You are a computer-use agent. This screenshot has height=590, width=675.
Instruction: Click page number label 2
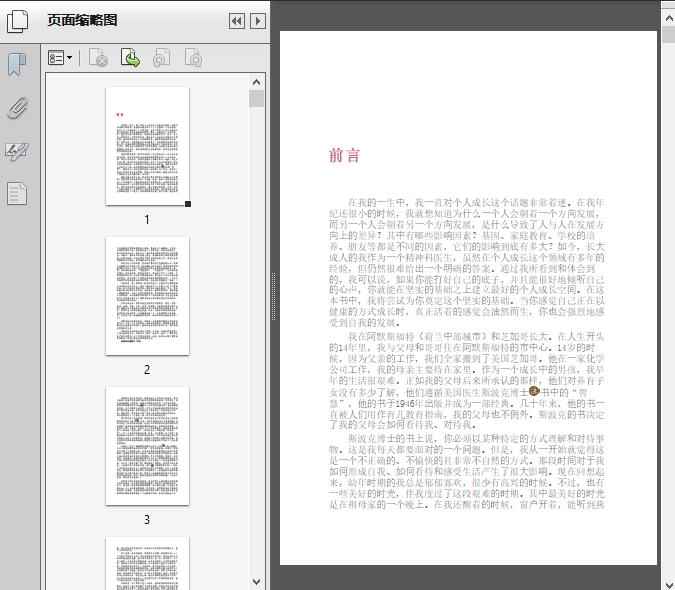147,370
